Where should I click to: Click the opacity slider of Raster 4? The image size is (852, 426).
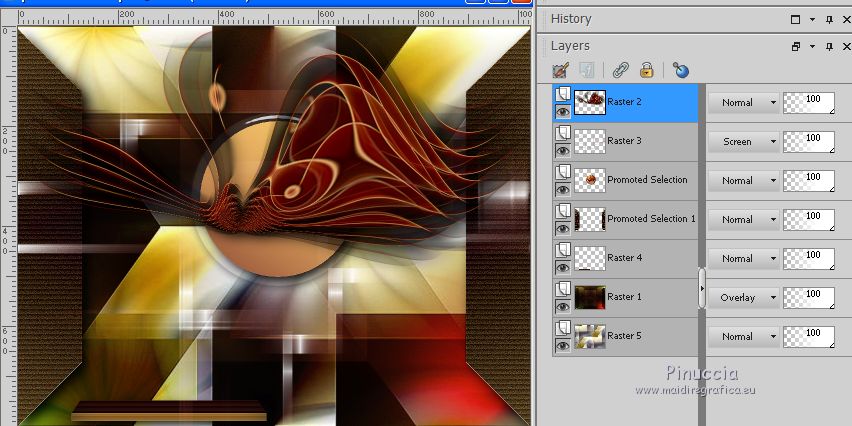pyautogui.click(x=809, y=259)
